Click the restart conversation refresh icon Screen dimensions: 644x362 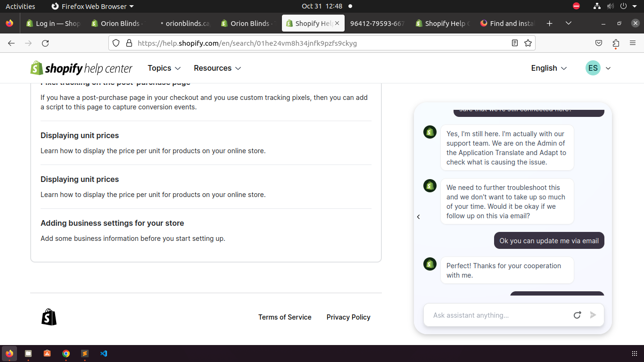577,315
